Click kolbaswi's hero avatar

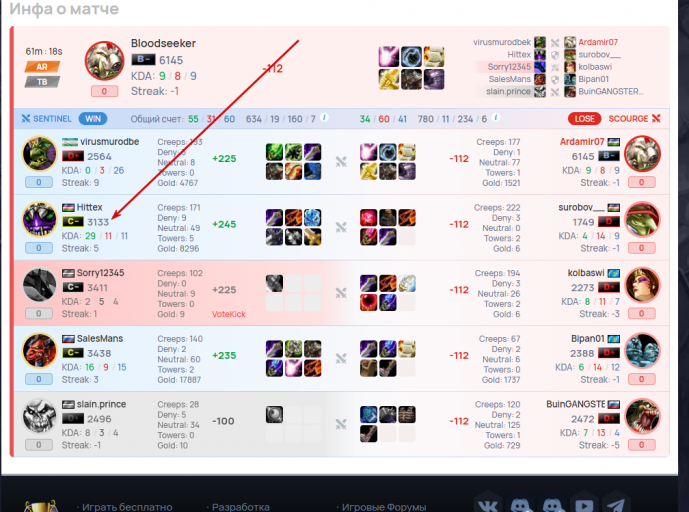pos(642,285)
